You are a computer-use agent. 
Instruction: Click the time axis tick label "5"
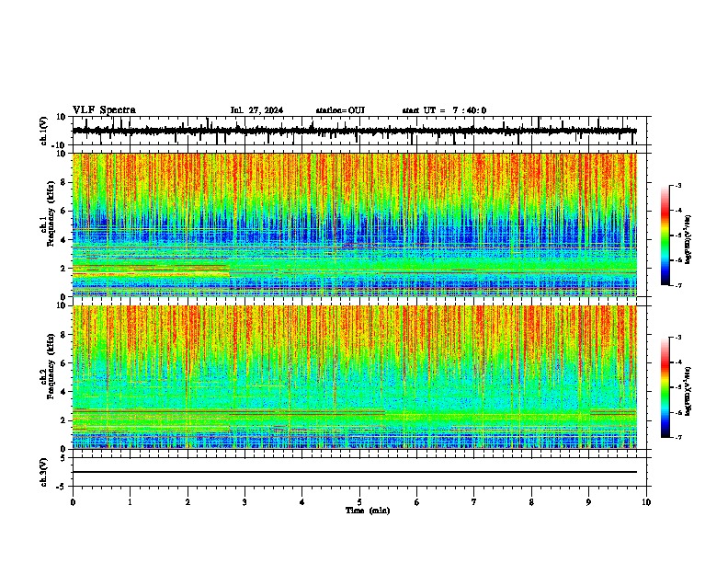[359, 502]
